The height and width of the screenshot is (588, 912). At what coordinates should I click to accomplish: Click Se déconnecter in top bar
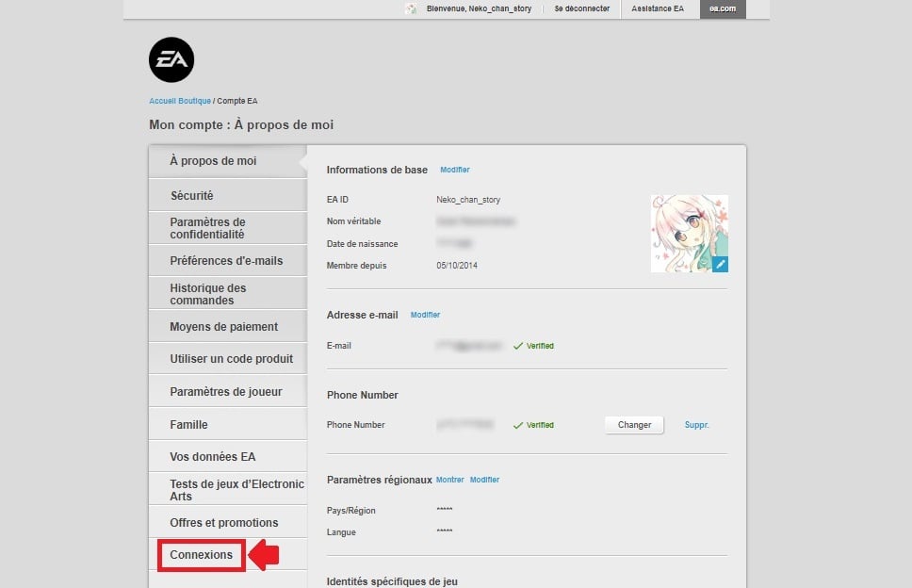pos(581,8)
